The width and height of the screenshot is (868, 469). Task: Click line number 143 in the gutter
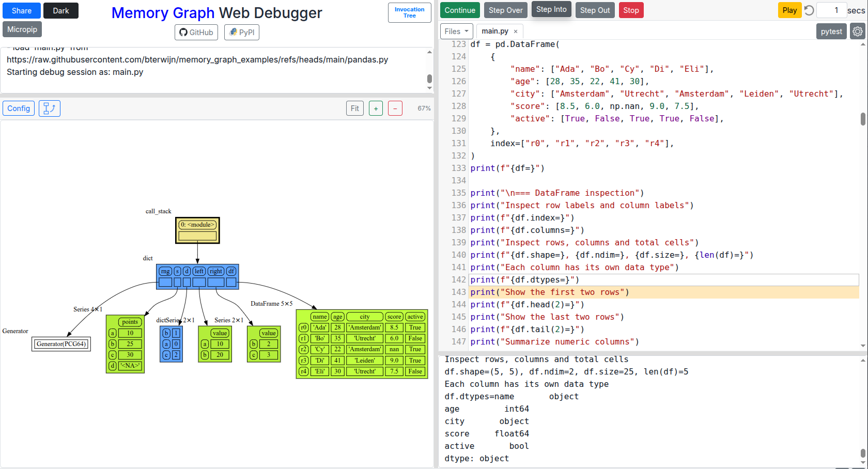coord(458,292)
